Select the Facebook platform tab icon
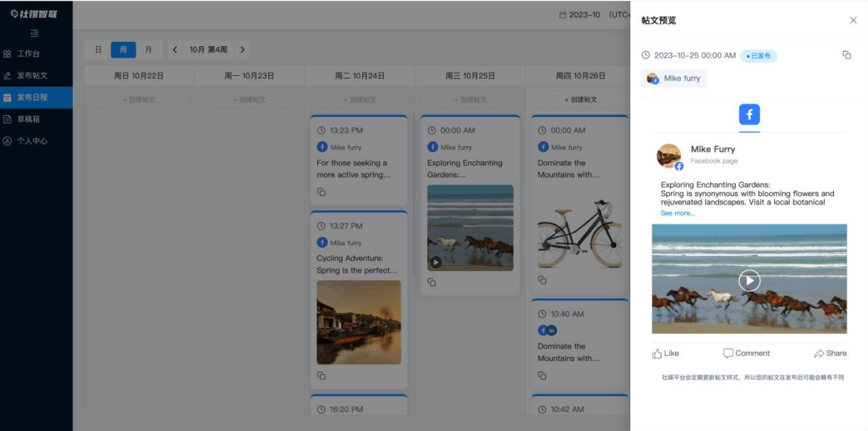This screenshot has width=868, height=431. pyautogui.click(x=749, y=114)
